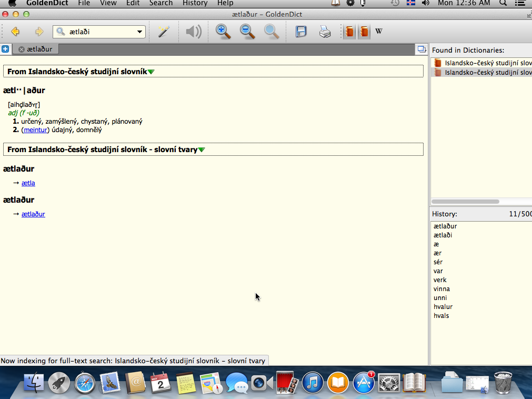
Task: Open the History menu
Action: (195, 3)
